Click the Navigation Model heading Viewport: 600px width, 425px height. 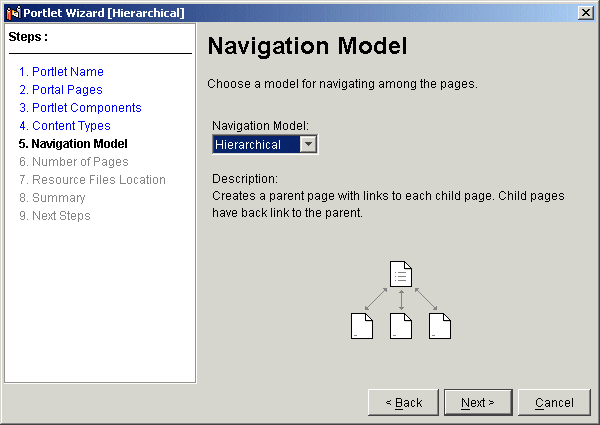[307, 46]
